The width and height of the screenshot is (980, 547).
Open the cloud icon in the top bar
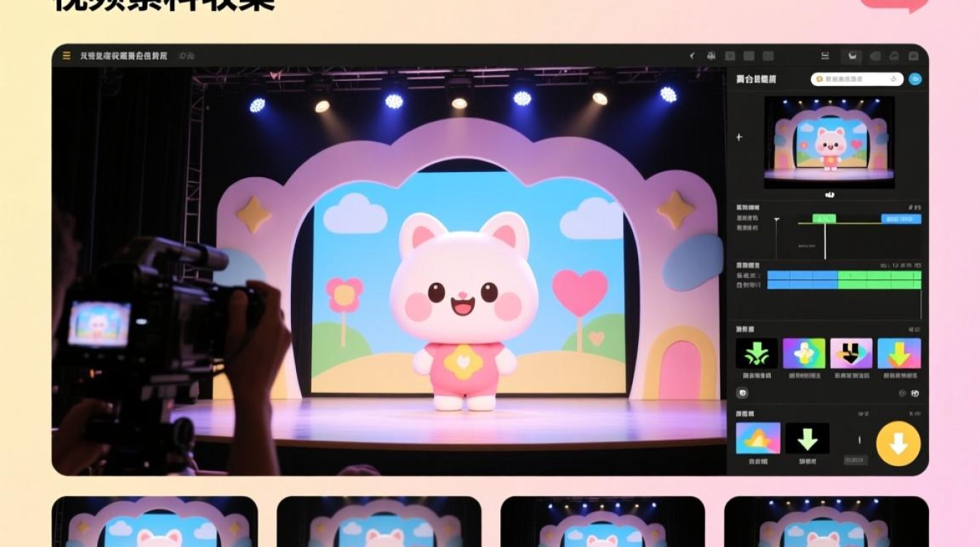tap(895, 56)
